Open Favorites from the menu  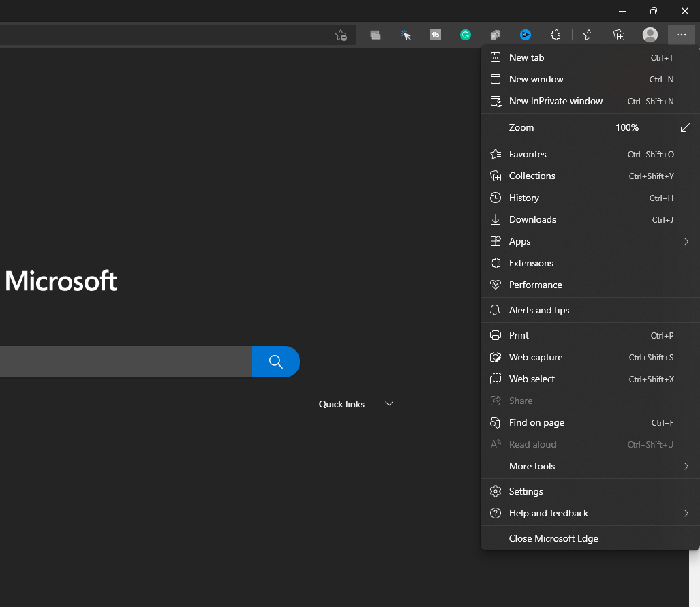pyautogui.click(x=590, y=155)
